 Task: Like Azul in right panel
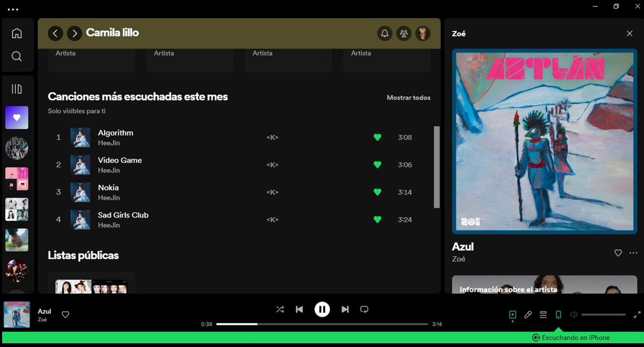618,253
